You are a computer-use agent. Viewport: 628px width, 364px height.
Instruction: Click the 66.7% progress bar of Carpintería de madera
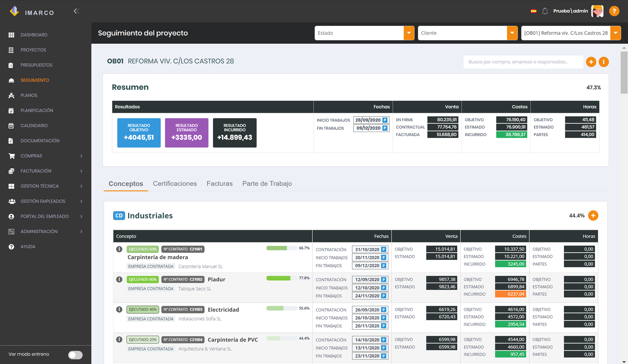click(282, 248)
